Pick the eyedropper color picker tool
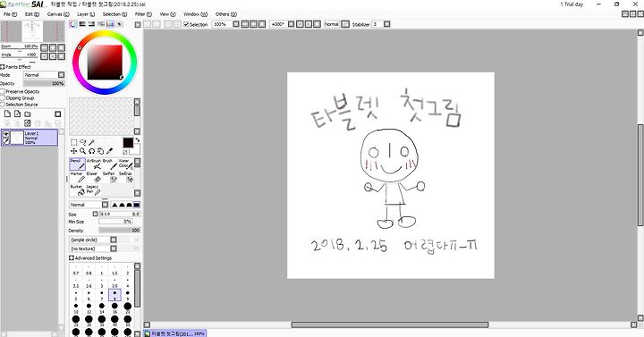The width and height of the screenshot is (644, 337). pyautogui.click(x=109, y=151)
